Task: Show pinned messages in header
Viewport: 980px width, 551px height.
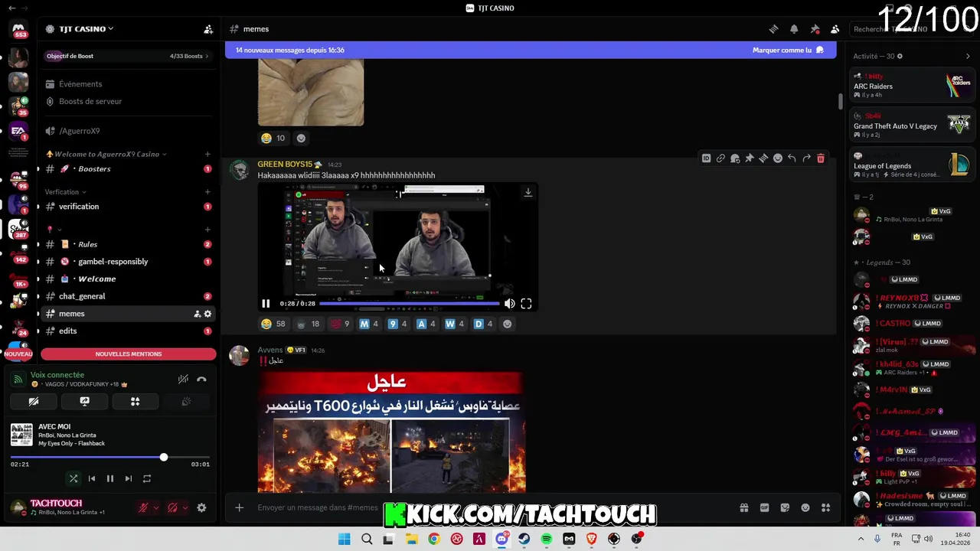Action: [815, 29]
